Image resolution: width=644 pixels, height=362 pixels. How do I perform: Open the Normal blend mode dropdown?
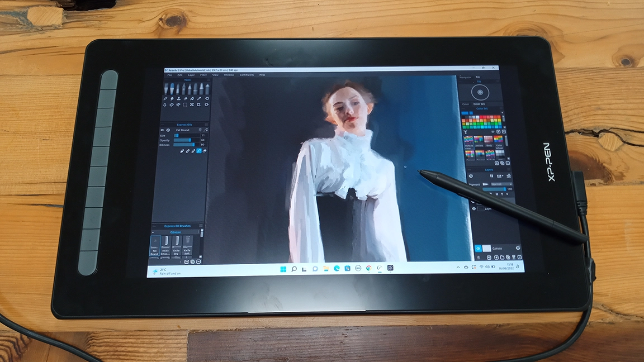(x=502, y=184)
